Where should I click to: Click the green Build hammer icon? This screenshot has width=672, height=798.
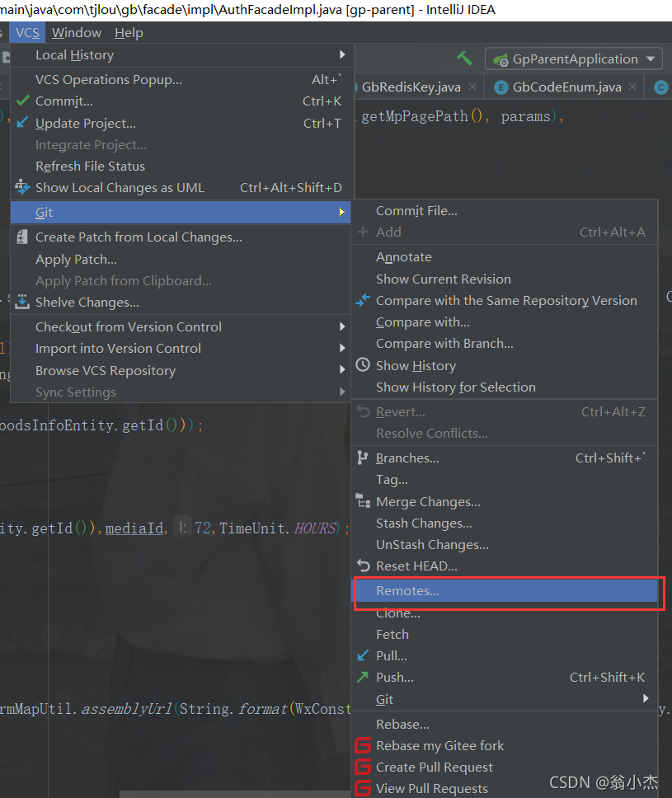pos(463,59)
